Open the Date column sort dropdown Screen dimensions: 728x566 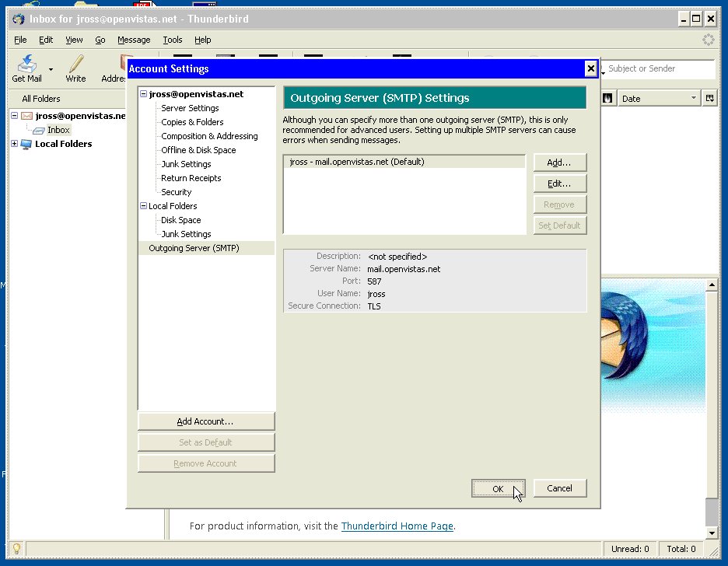[694, 98]
